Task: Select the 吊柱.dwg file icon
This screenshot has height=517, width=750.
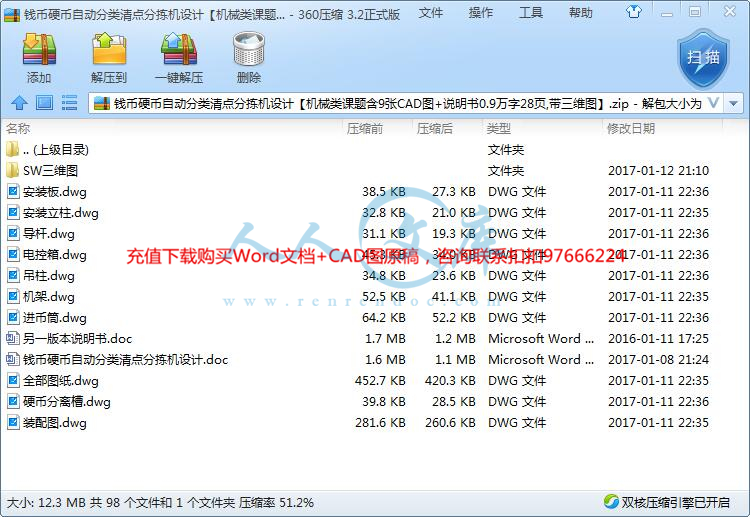Action: (13, 275)
